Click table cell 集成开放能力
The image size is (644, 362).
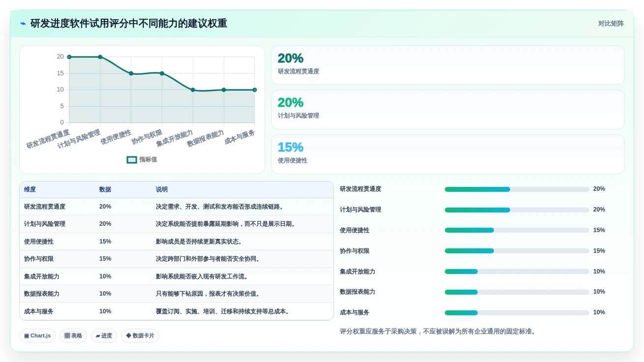[x=42, y=276]
